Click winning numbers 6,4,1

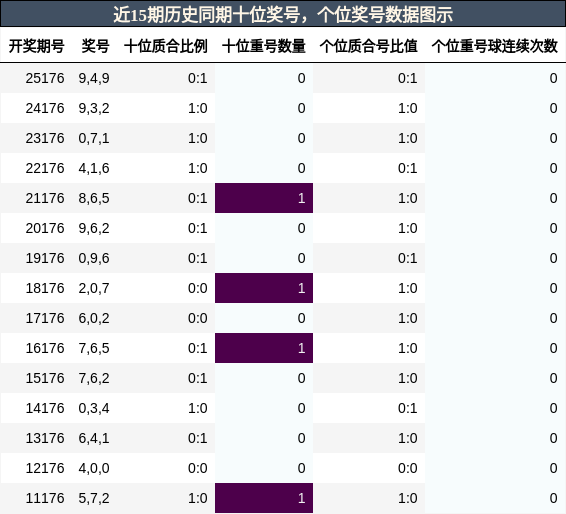point(94,438)
